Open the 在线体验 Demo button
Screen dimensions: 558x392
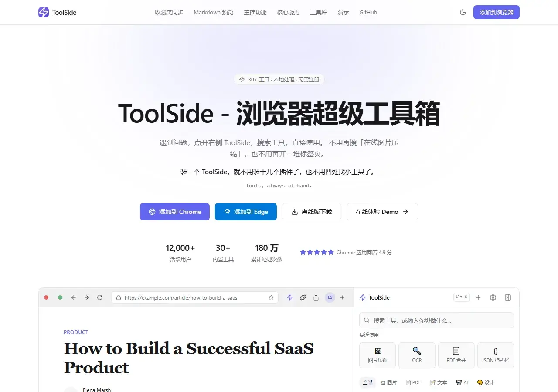382,212
